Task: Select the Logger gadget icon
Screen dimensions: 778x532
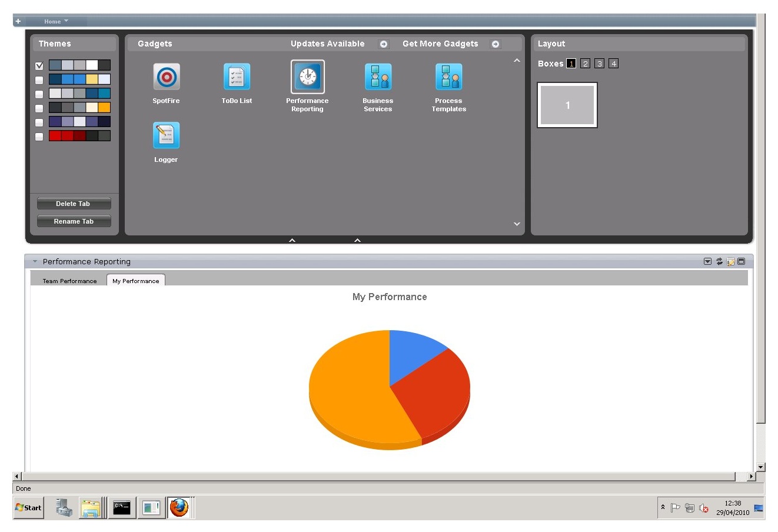Action: (167, 135)
